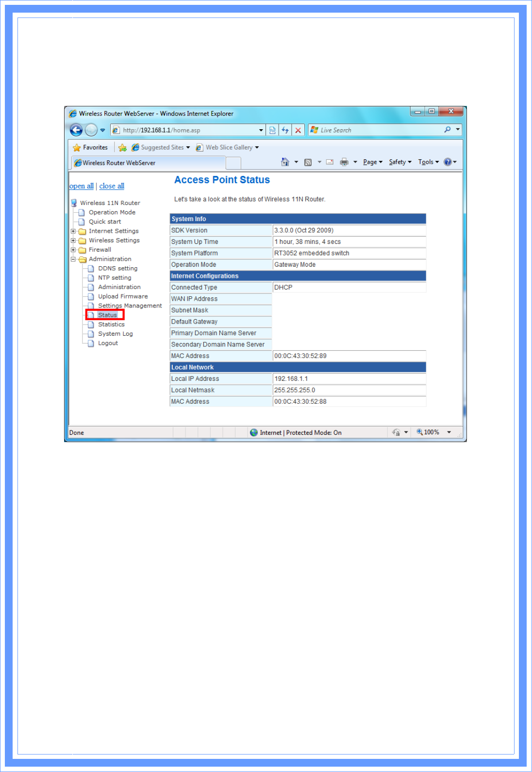Click the status bar privacy icon
Image resolution: width=532 pixels, height=772 pixels.
(396, 432)
